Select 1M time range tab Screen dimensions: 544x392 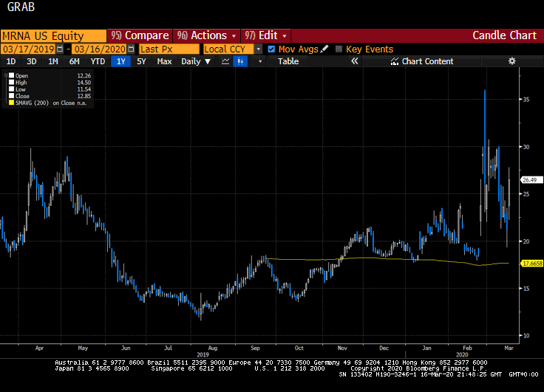click(x=52, y=61)
